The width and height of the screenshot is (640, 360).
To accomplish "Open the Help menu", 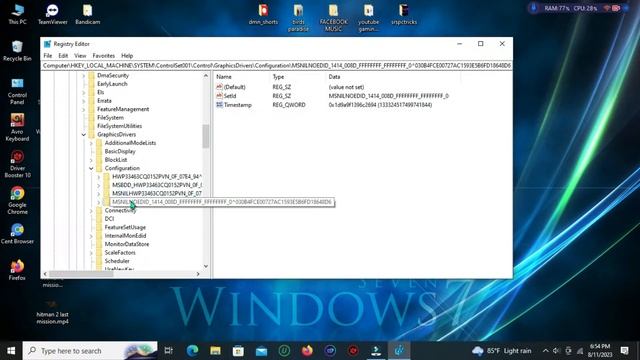I will click(x=127, y=56).
